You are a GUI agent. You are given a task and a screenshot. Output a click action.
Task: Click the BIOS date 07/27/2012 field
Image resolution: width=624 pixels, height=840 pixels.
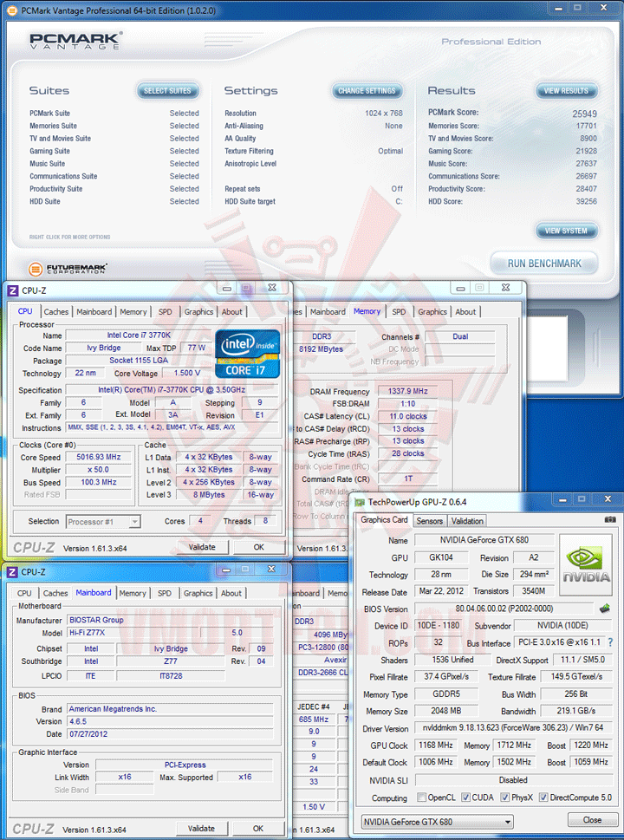point(171,734)
